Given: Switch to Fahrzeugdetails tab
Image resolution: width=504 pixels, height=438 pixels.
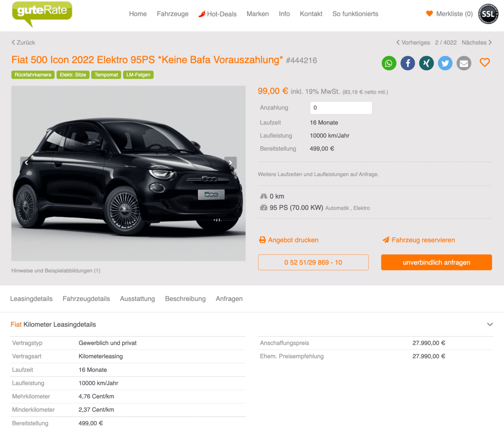Looking at the screenshot, I should click(86, 299).
